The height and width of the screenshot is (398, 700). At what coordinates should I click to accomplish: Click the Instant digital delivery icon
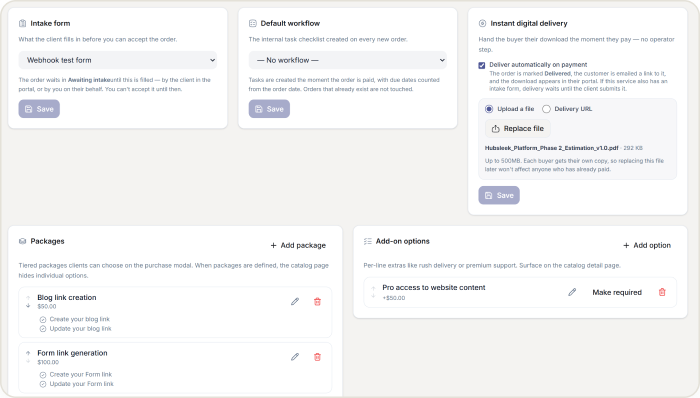point(482,23)
